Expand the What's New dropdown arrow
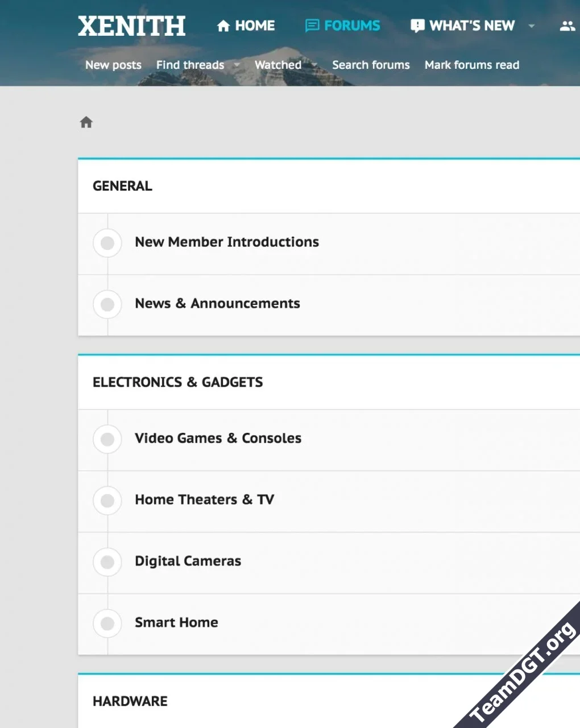 click(532, 26)
